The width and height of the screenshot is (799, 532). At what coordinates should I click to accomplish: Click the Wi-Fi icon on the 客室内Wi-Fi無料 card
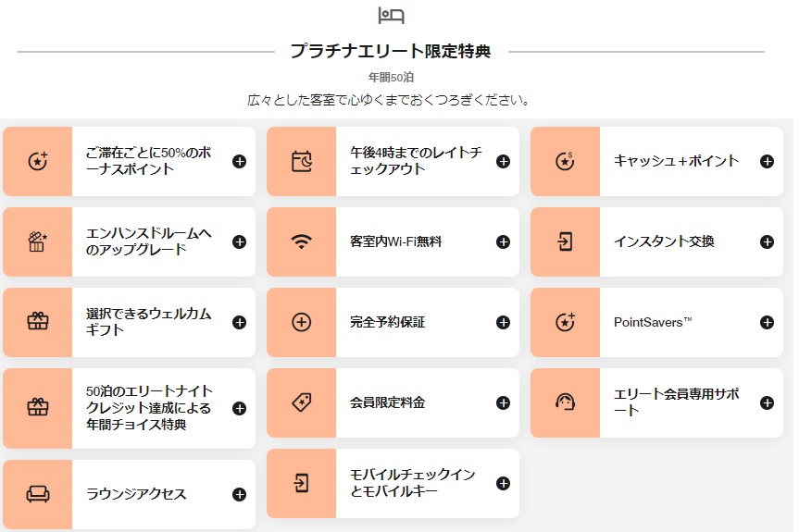tap(301, 241)
